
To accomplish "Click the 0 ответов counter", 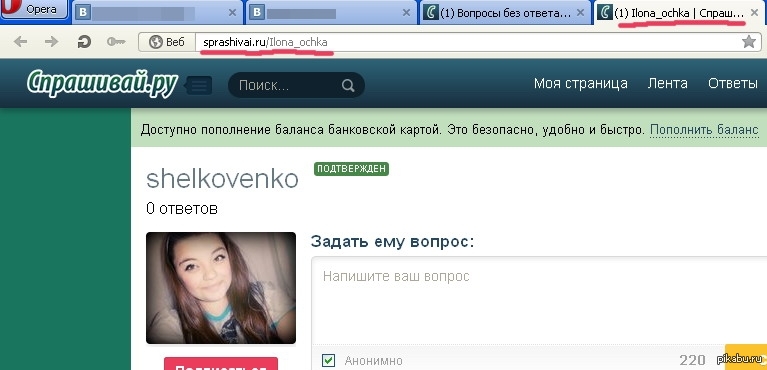I will coord(182,209).
